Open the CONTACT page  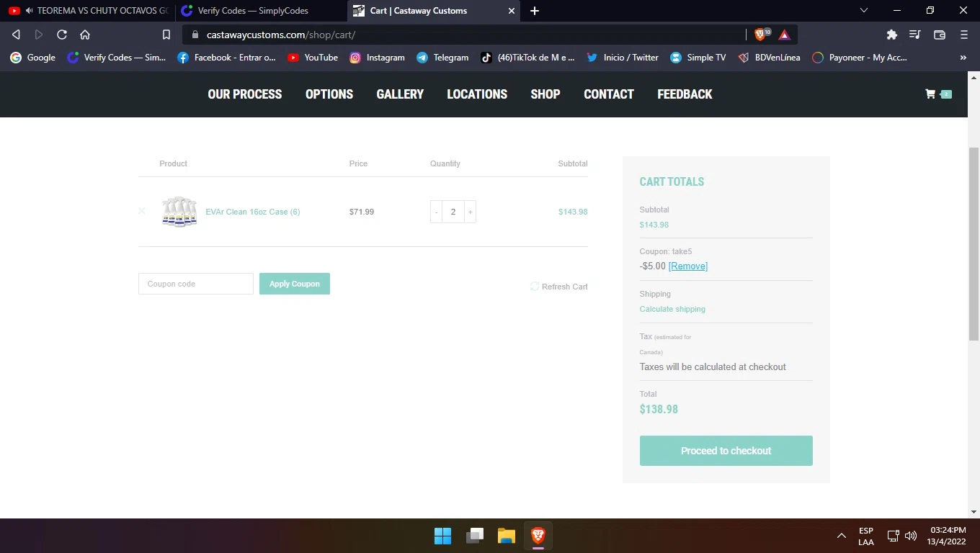609,94
